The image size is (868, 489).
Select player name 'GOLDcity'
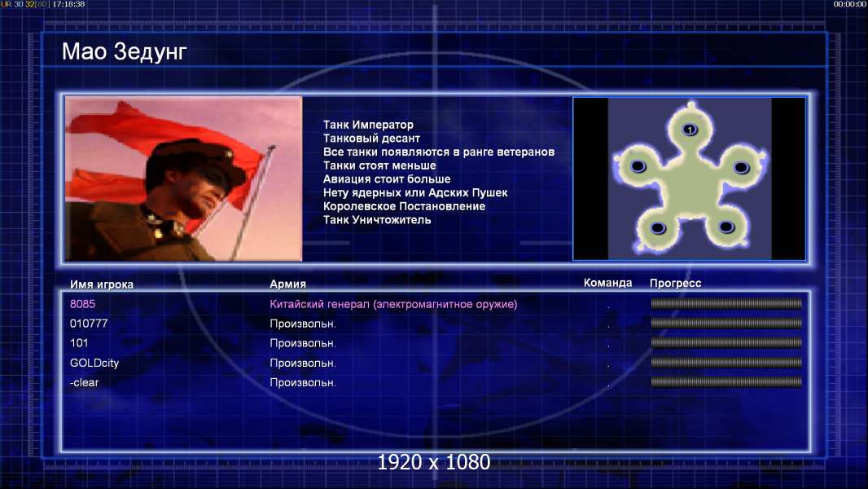(94, 363)
